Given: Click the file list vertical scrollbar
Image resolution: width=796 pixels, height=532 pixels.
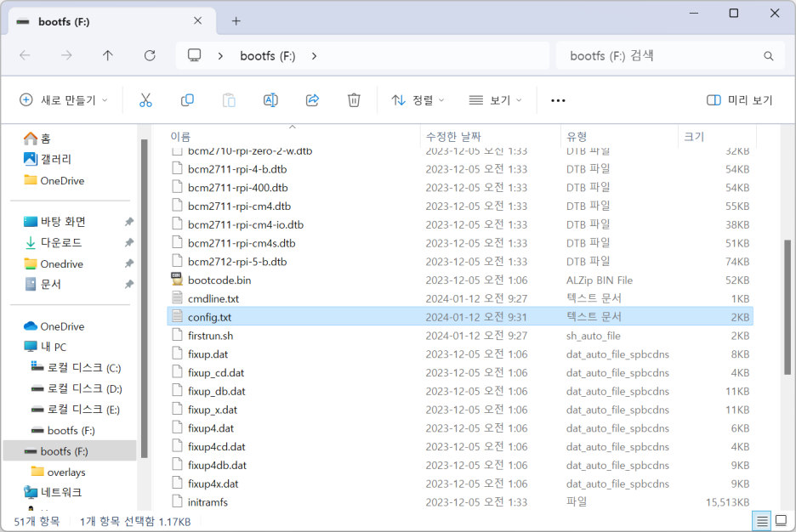Looking at the screenshot, I should [x=787, y=308].
